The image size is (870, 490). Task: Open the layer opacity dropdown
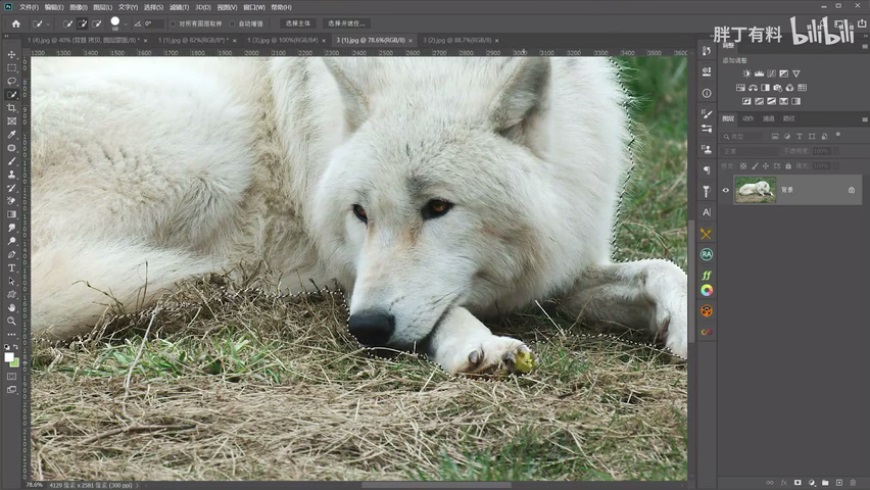pyautogui.click(x=835, y=151)
